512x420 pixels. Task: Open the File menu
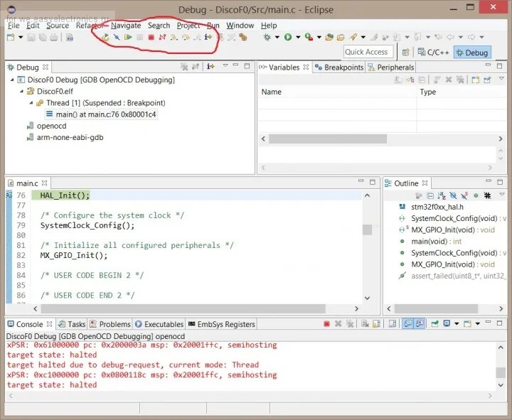14,26
